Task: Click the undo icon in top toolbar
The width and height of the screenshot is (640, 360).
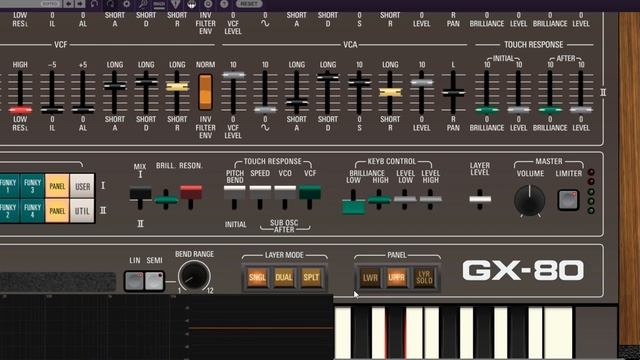Action: coord(95,4)
